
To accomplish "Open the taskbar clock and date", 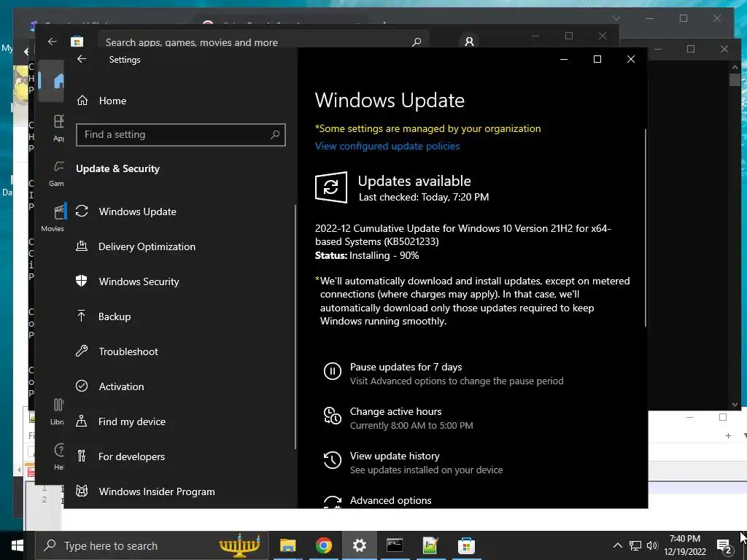I will (x=684, y=545).
